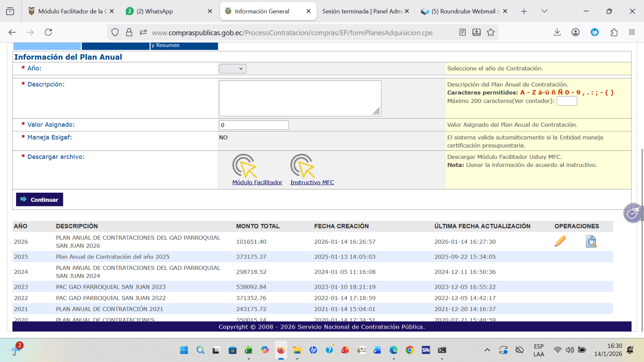Click the Valor Asignado input field

coord(254,125)
